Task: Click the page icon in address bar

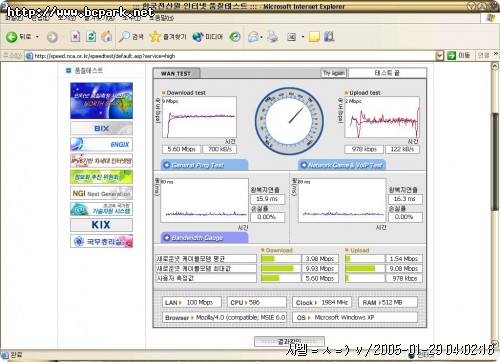Action: tap(29, 56)
